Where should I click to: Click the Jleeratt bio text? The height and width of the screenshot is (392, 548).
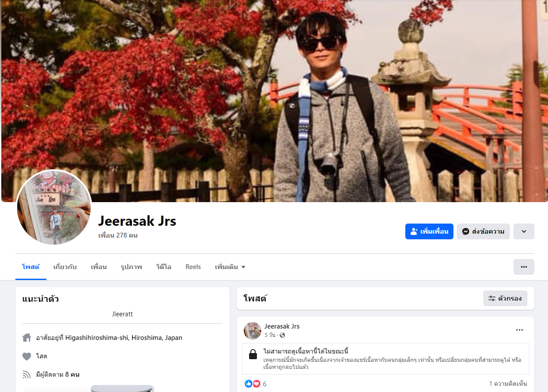123,314
